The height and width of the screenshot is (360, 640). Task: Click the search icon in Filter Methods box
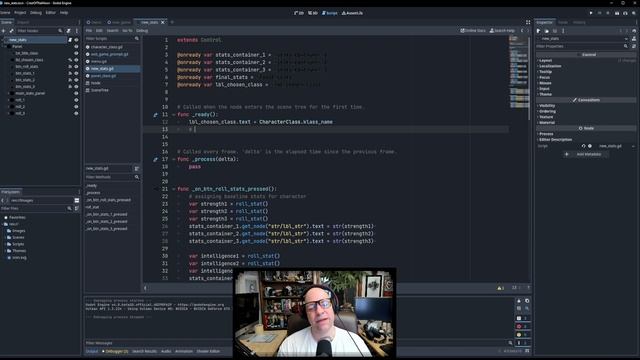tap(137, 177)
